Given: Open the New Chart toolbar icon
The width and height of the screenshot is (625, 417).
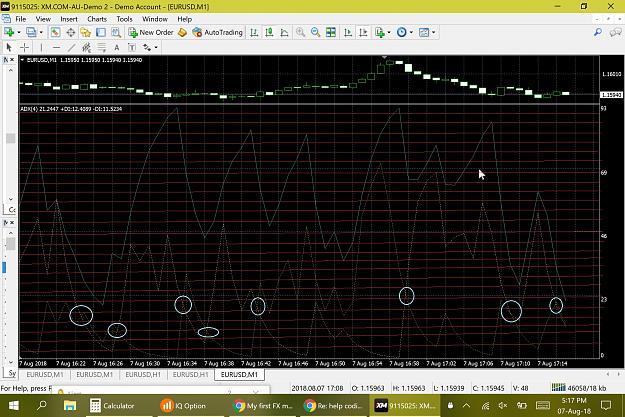Looking at the screenshot, I should tap(9, 32).
